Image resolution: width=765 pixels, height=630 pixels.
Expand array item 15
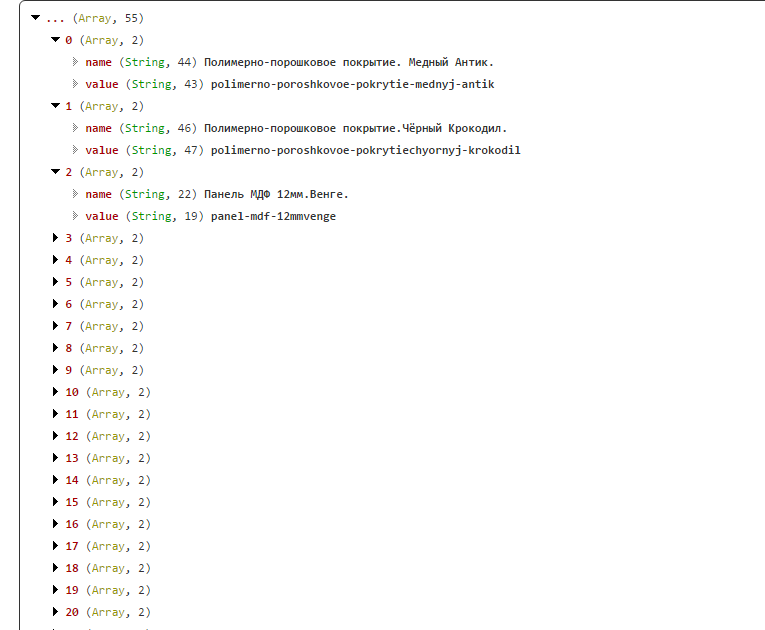56,501
